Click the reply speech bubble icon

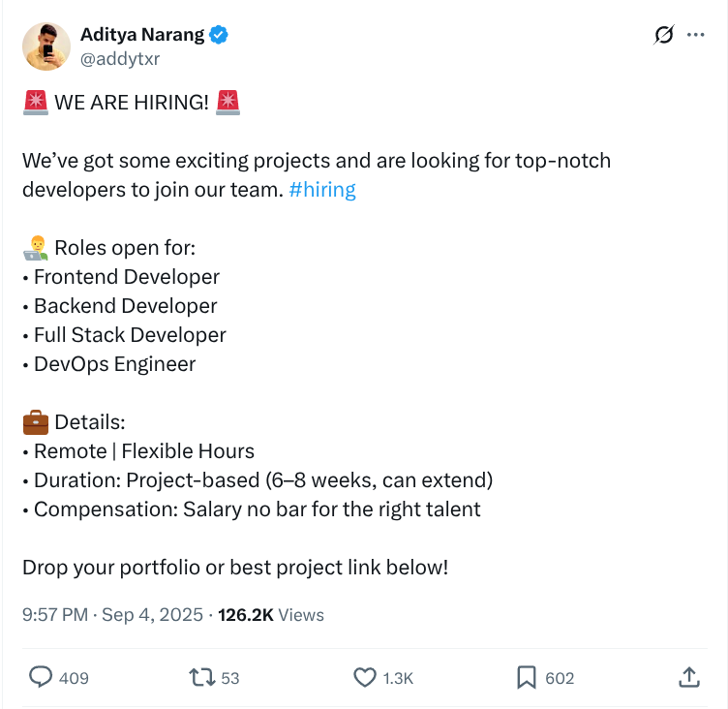(x=41, y=677)
